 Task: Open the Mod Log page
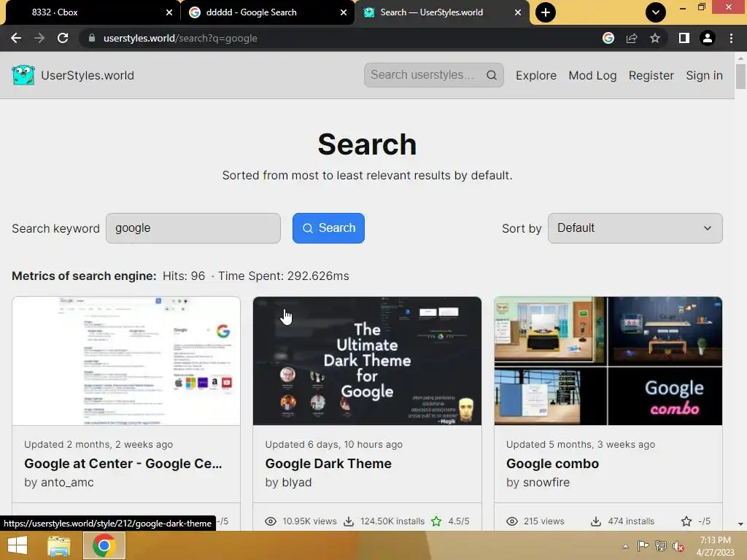(x=592, y=75)
